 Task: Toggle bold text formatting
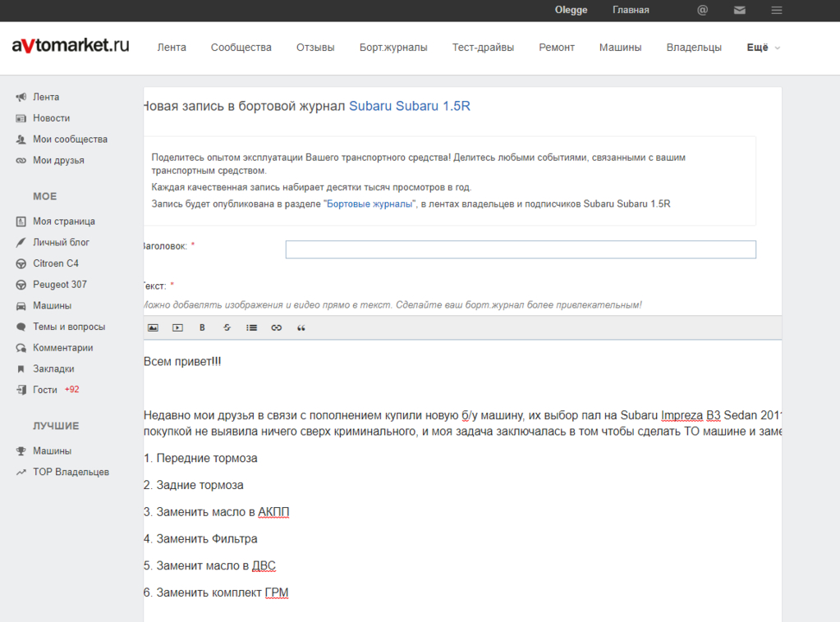point(202,327)
